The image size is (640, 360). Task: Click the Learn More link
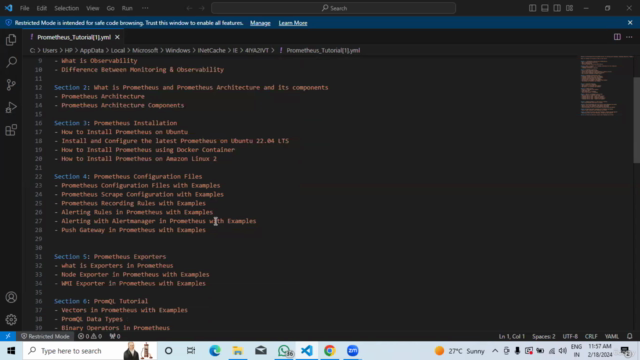[x=293, y=23]
